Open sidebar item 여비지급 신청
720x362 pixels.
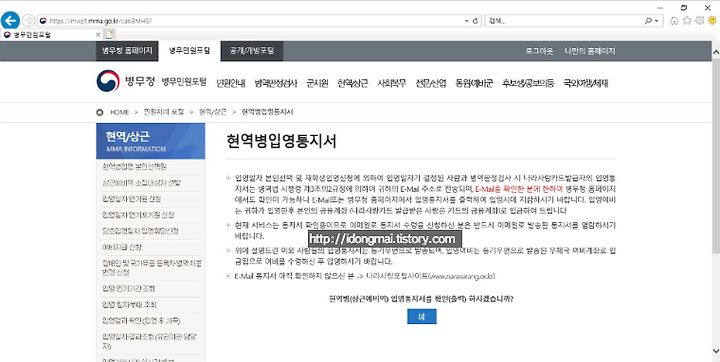122,247
